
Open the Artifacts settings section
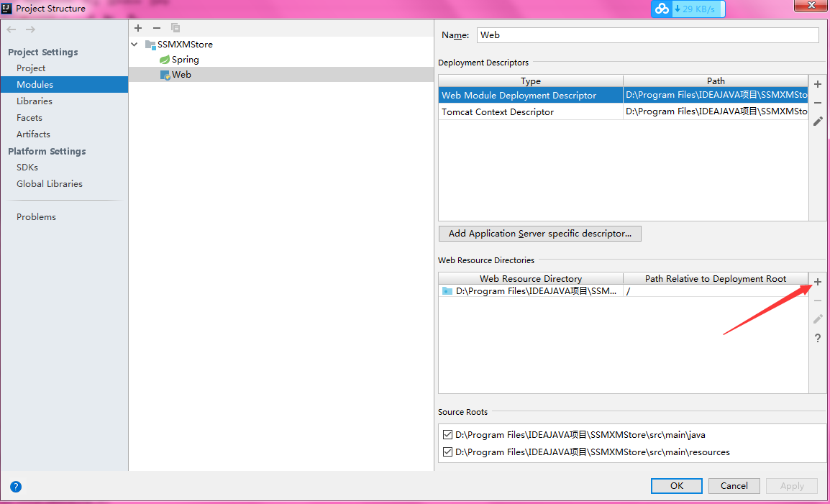[x=33, y=134]
